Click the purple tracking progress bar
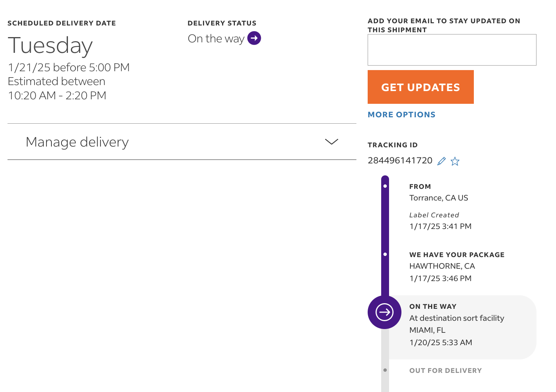The image size is (556, 392). tap(385, 236)
